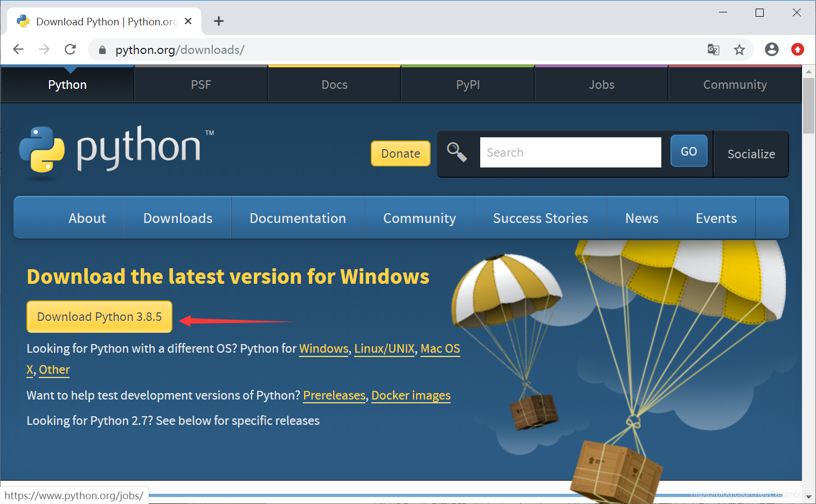Open the Jobs top navigation tab
This screenshot has height=504, width=816.
(601, 85)
